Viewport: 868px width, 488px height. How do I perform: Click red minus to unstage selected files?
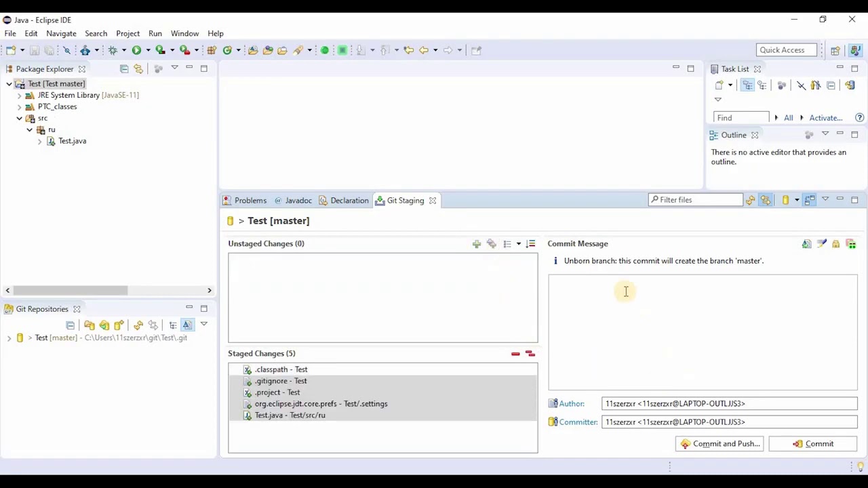[515, 354]
